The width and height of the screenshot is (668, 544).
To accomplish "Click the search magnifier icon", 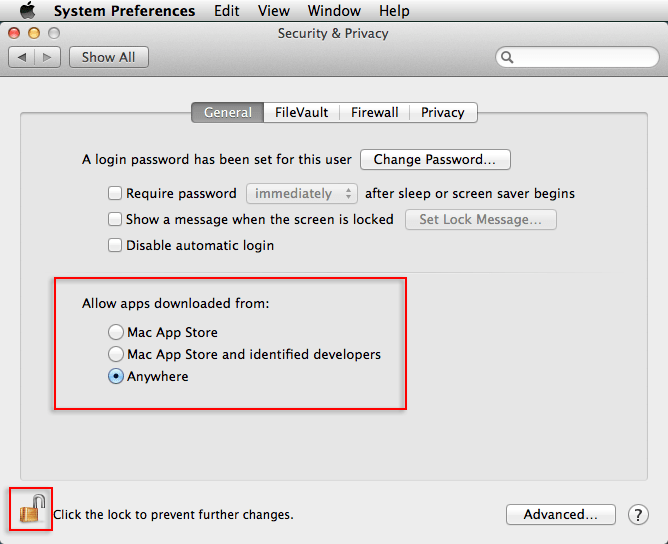I will pos(509,58).
